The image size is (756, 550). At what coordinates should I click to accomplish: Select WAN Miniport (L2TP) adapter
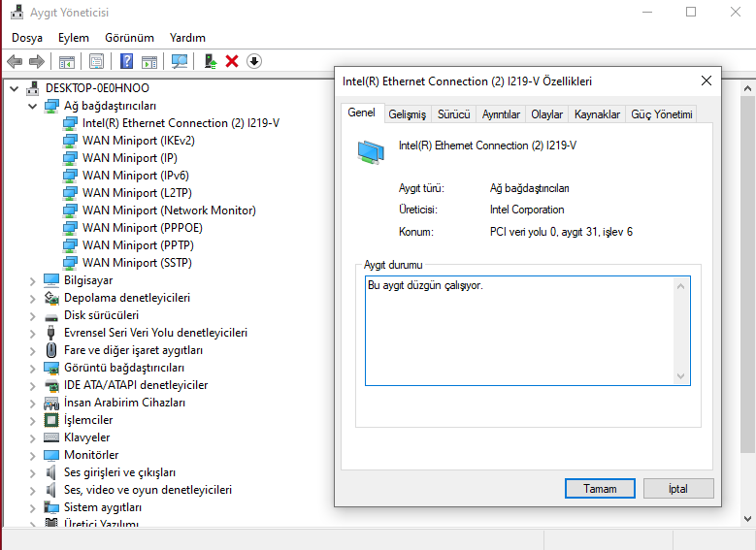tap(137, 193)
